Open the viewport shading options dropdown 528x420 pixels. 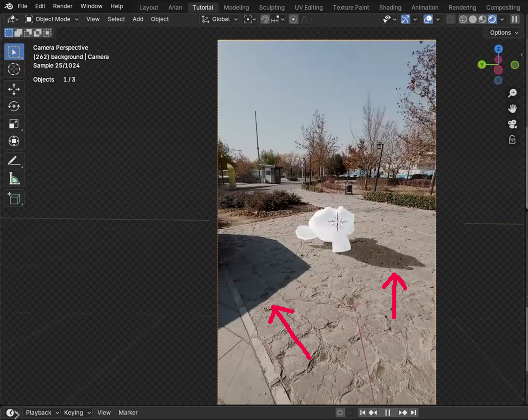click(x=502, y=19)
